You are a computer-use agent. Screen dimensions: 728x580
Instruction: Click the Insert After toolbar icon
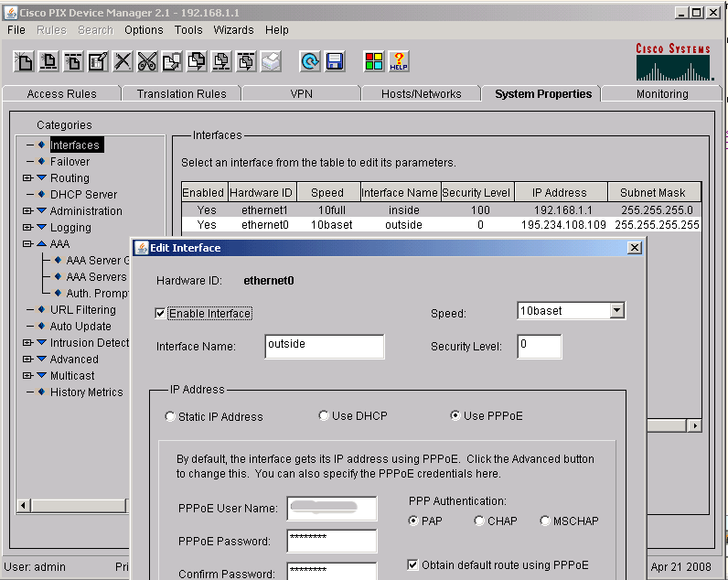(x=73, y=61)
